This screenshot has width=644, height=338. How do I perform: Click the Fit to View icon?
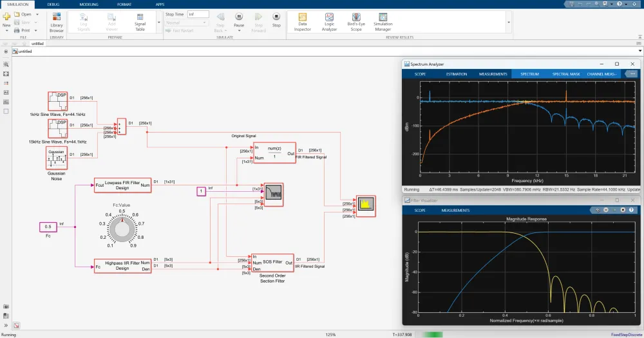point(6,74)
